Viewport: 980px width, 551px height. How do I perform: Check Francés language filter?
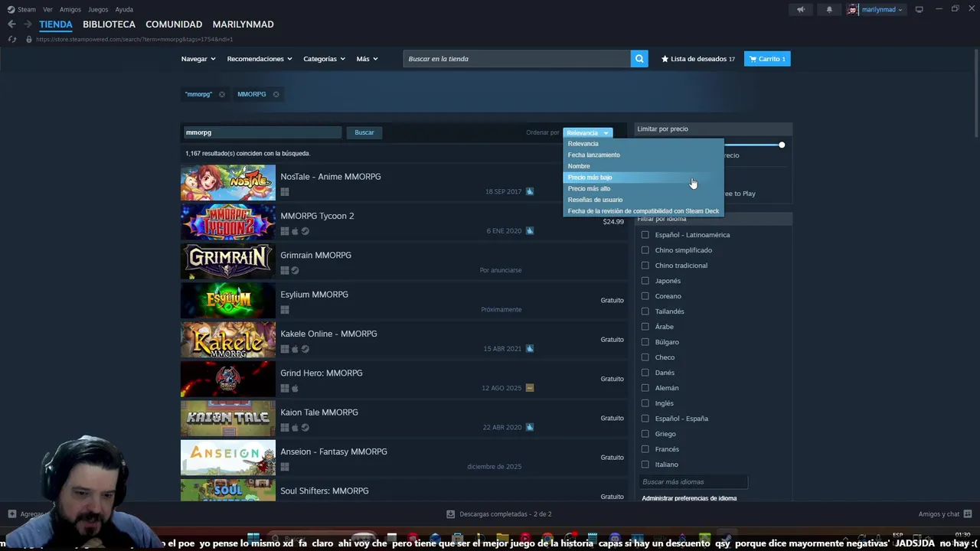click(x=645, y=449)
